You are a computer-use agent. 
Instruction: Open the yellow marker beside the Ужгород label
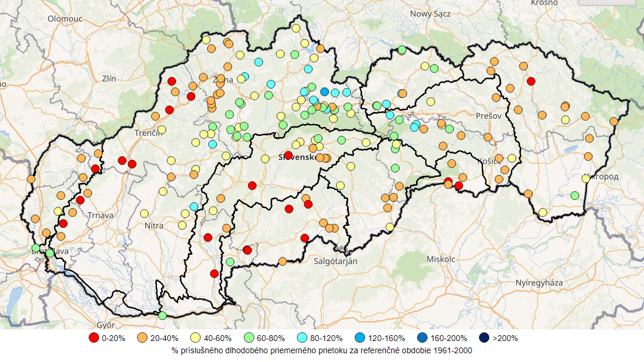pyautogui.click(x=586, y=178)
